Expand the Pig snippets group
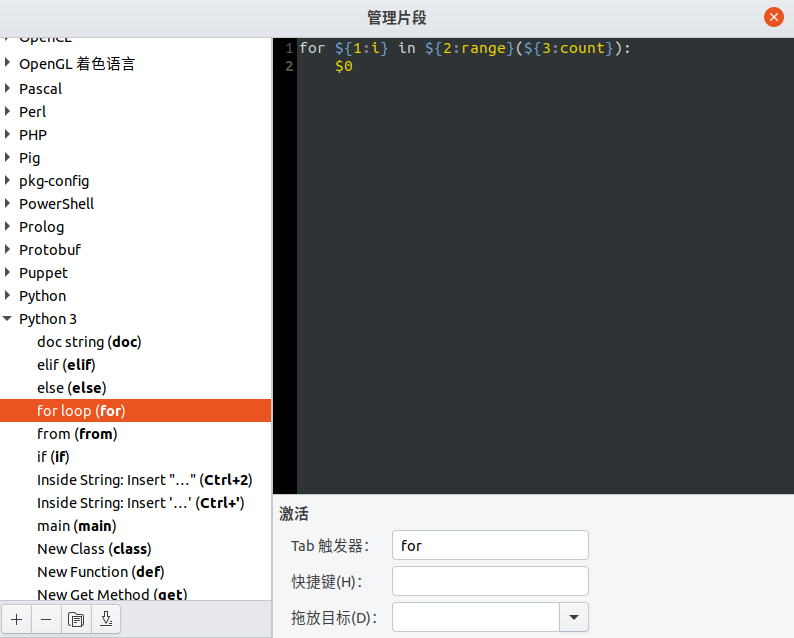Viewport: 794px width, 638px height. coord(7,157)
